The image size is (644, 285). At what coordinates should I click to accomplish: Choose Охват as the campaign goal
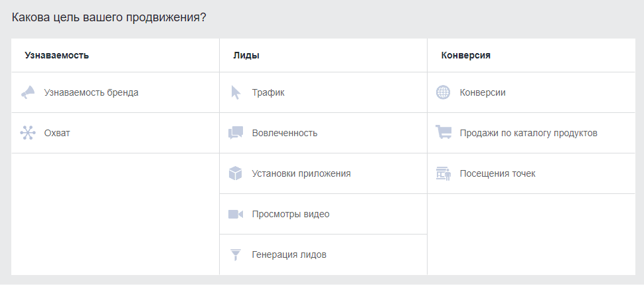click(57, 133)
